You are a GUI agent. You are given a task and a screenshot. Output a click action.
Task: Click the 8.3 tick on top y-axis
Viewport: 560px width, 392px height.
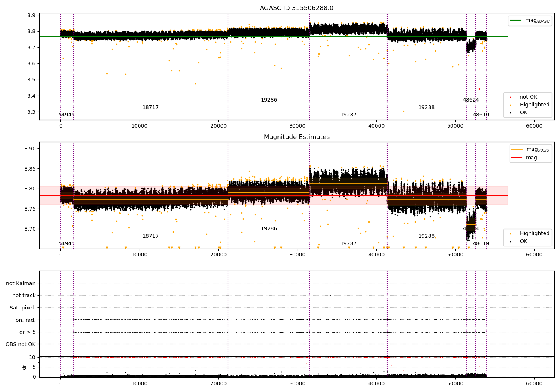[x=31, y=112]
